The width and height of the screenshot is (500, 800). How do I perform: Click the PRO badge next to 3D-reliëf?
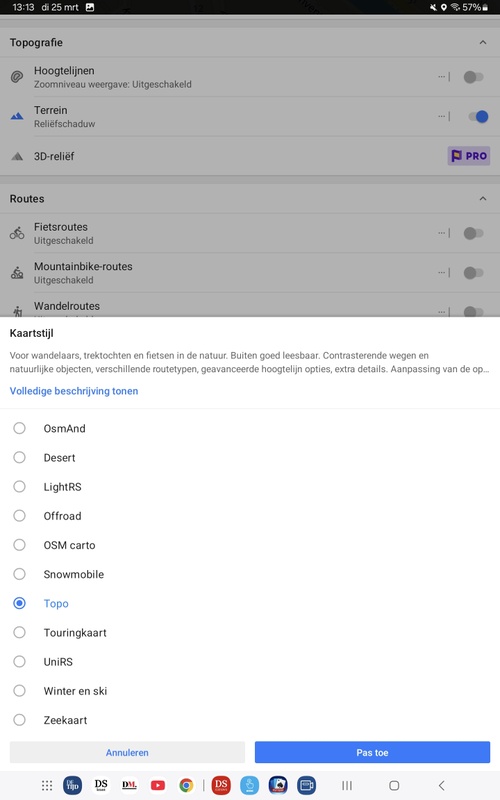click(x=469, y=156)
